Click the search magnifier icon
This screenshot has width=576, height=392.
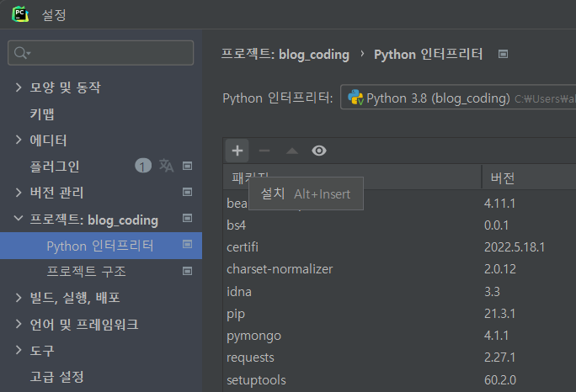(21, 53)
